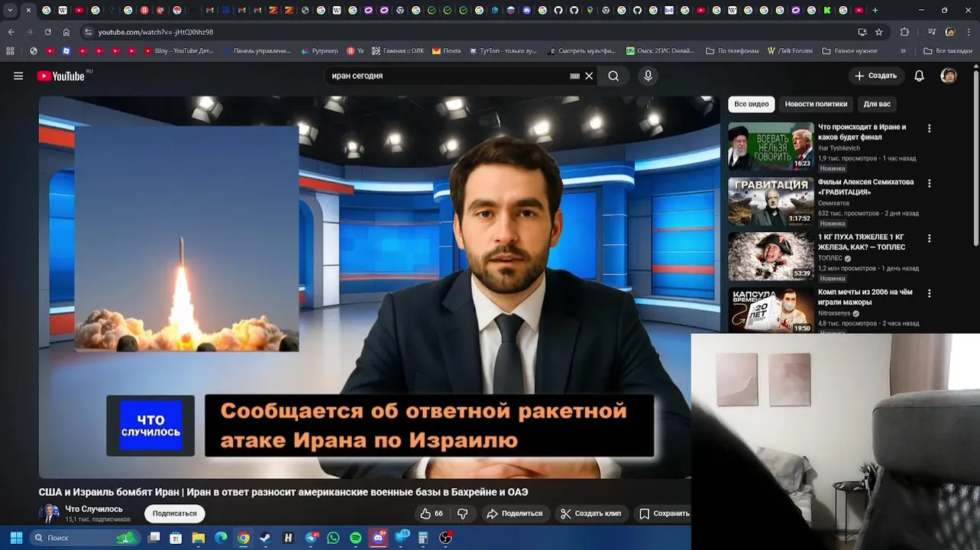Open the ТОПЛЕС channel name
Image resolution: width=980 pixels, height=550 pixels.
(x=830, y=258)
